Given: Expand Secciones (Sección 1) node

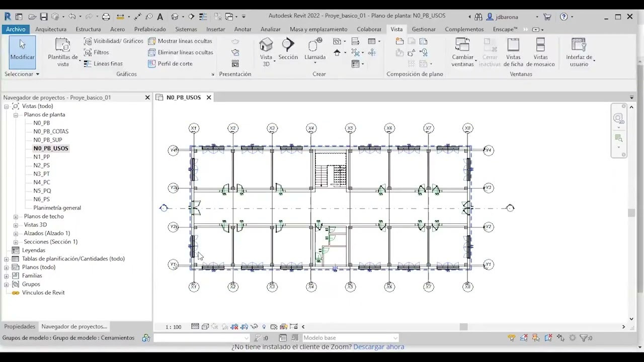Looking at the screenshot, I should [16, 242].
